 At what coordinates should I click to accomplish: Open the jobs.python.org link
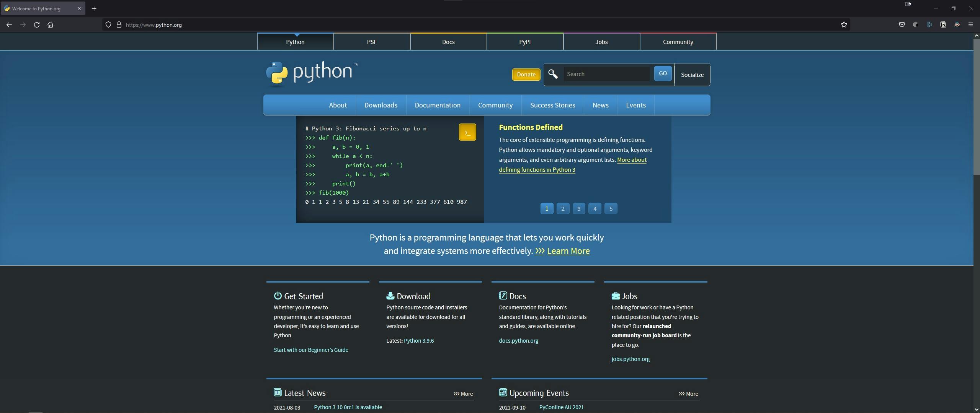630,359
